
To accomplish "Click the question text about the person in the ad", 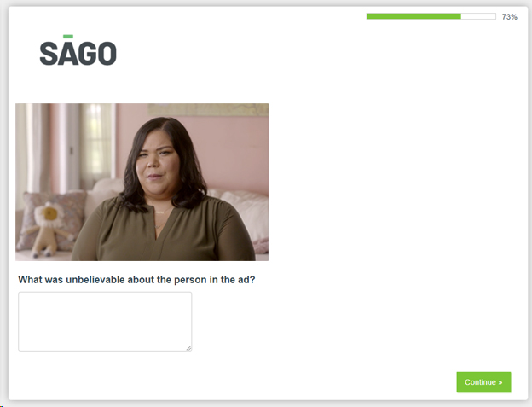I will click(136, 280).
